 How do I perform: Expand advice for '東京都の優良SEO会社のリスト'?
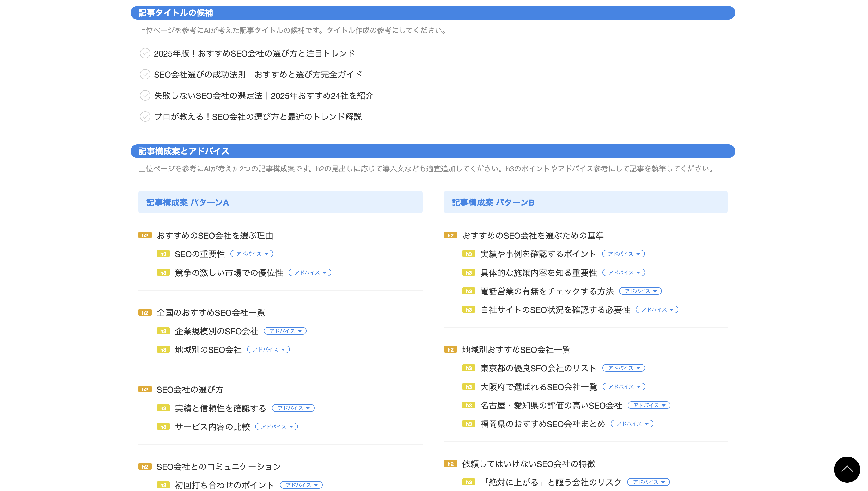(624, 368)
